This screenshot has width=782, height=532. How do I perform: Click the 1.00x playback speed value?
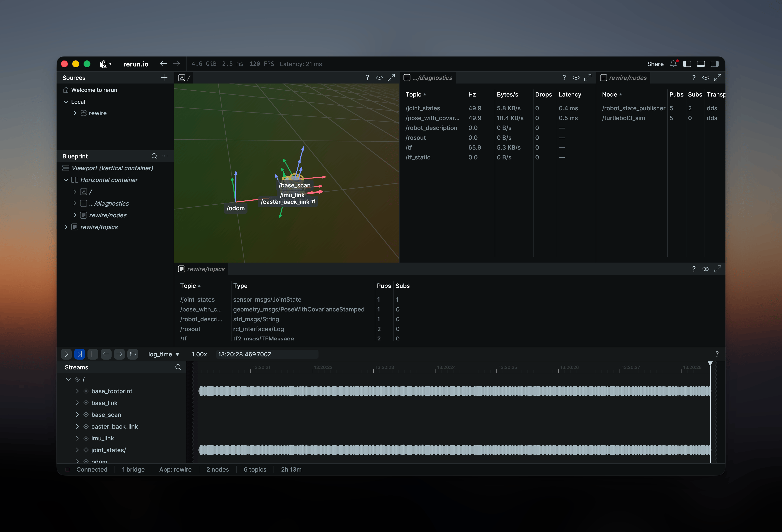(x=199, y=354)
